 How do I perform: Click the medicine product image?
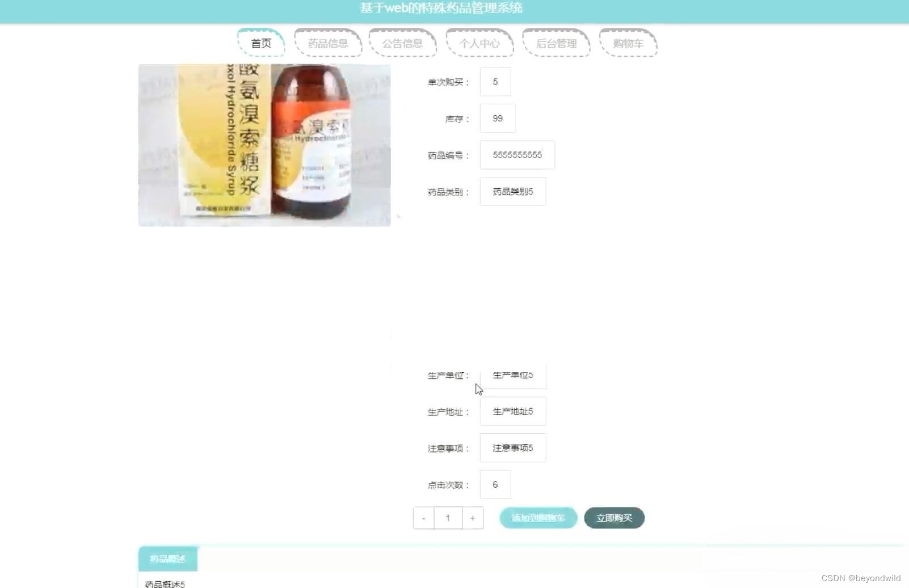click(264, 145)
